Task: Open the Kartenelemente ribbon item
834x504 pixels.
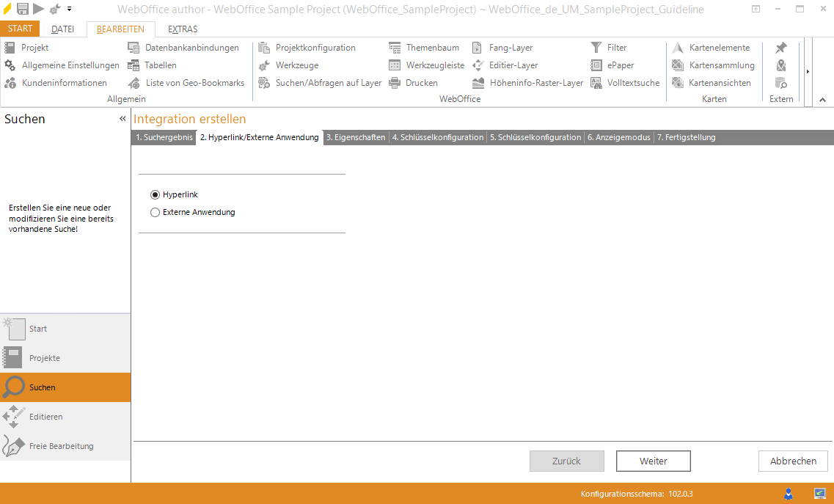Action: pos(678,48)
